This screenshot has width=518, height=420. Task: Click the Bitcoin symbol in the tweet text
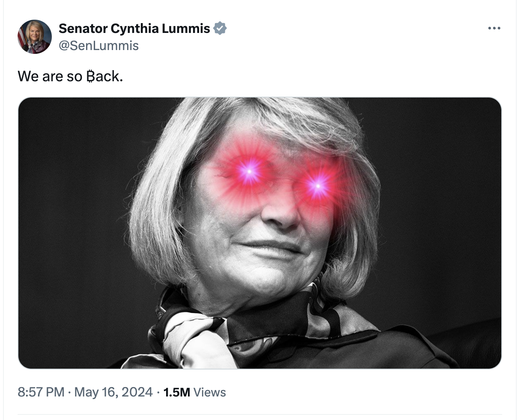tap(90, 76)
